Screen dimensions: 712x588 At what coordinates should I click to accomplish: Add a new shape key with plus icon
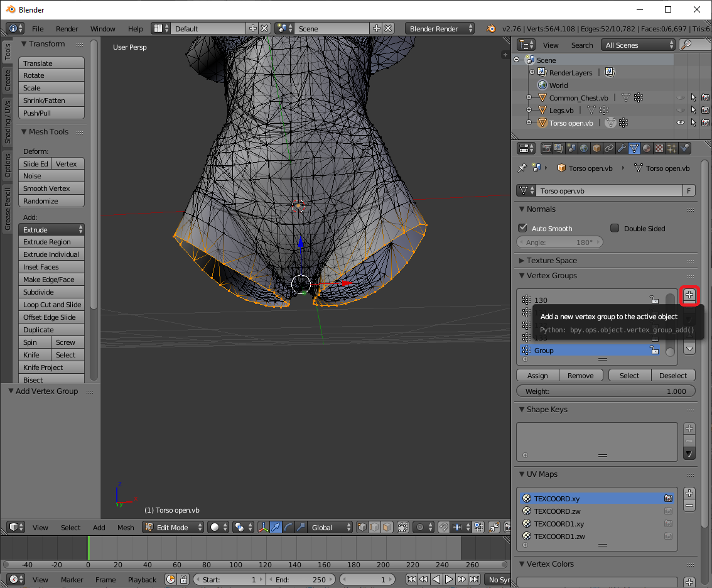click(689, 428)
